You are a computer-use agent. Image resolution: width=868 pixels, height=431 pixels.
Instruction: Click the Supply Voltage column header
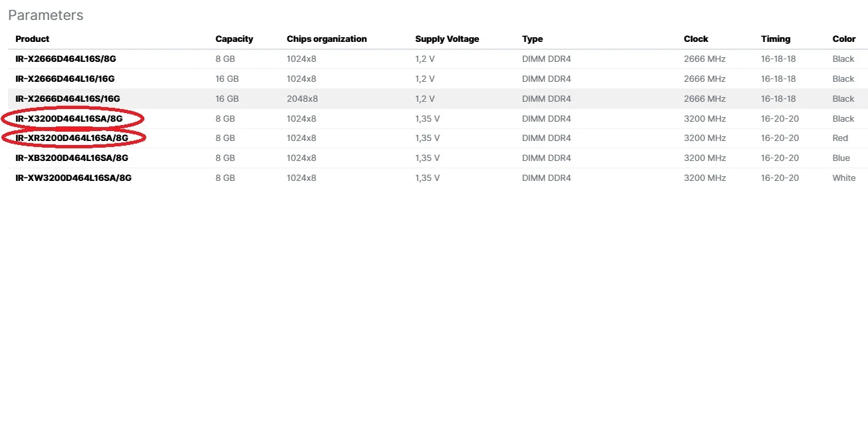pos(447,39)
